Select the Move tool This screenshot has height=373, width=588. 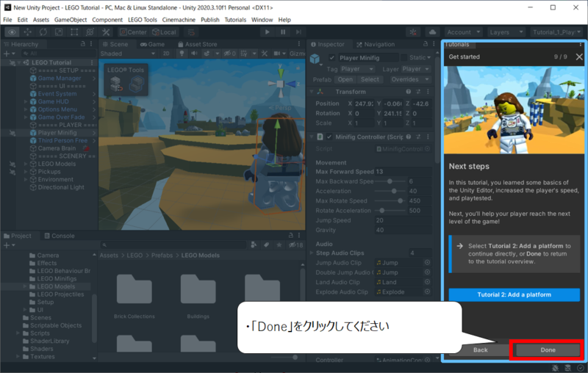click(28, 32)
